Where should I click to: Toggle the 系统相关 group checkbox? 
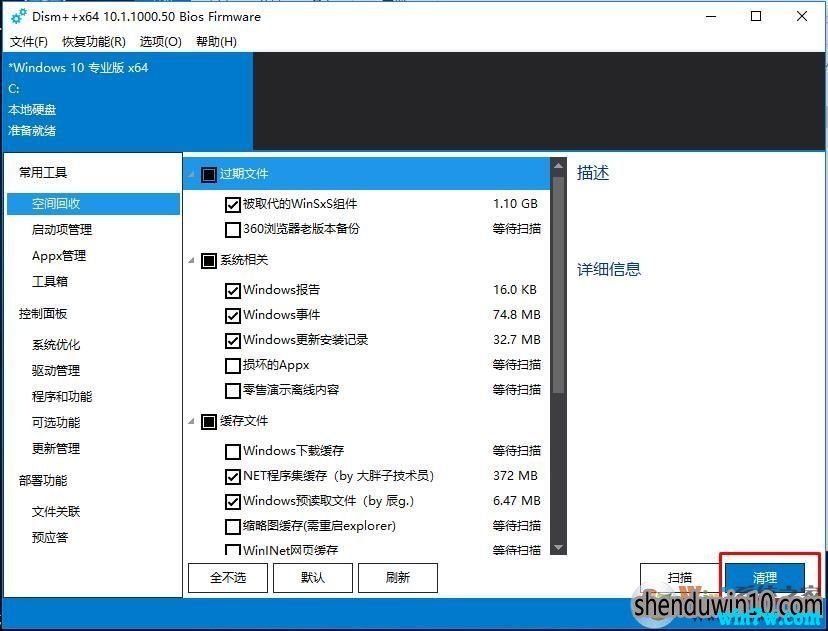pos(209,260)
